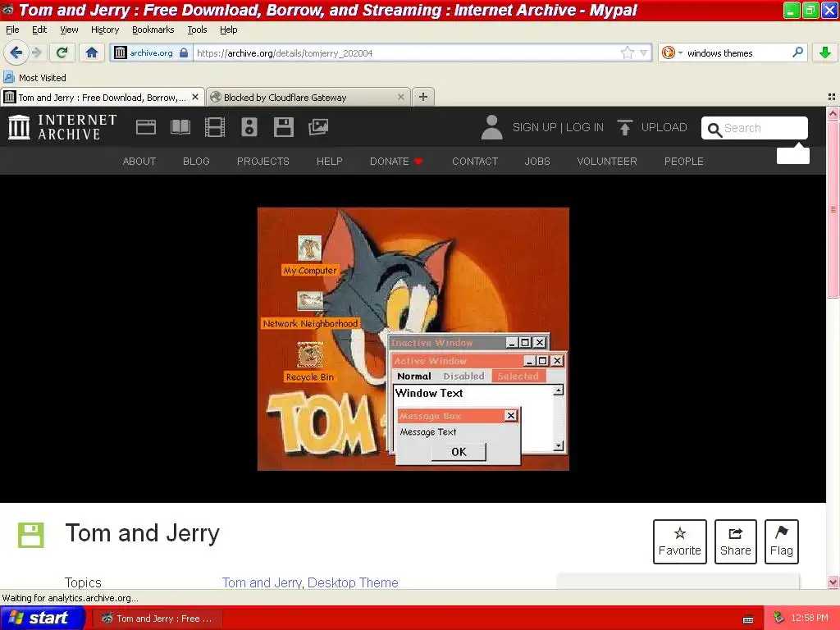Click the scrollbar down arrow
Image resolution: width=840 pixels, height=630 pixels.
pos(833,582)
